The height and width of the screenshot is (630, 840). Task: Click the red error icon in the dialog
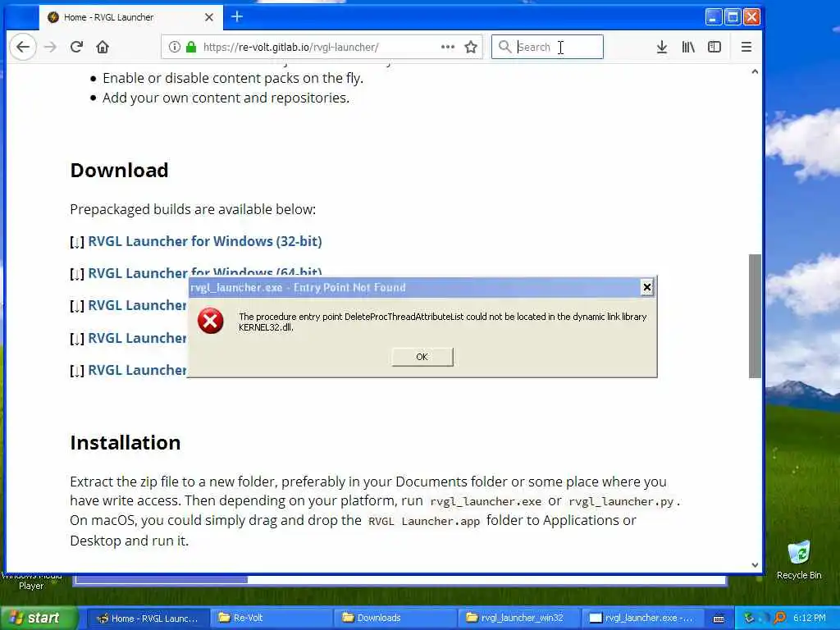211,321
